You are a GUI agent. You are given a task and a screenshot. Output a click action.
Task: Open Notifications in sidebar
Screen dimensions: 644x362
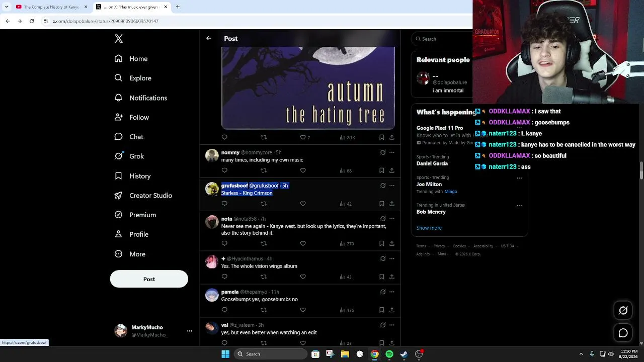[141, 98]
